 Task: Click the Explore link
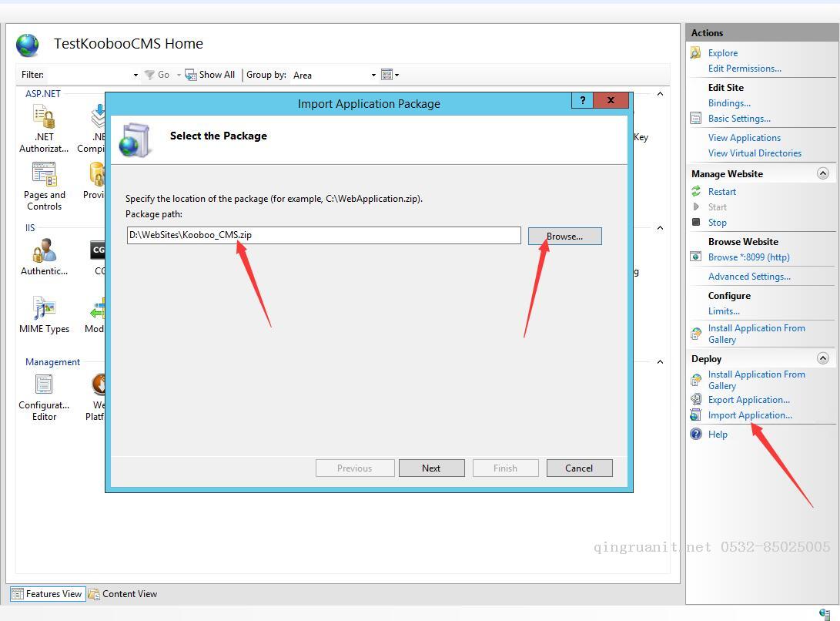click(723, 52)
